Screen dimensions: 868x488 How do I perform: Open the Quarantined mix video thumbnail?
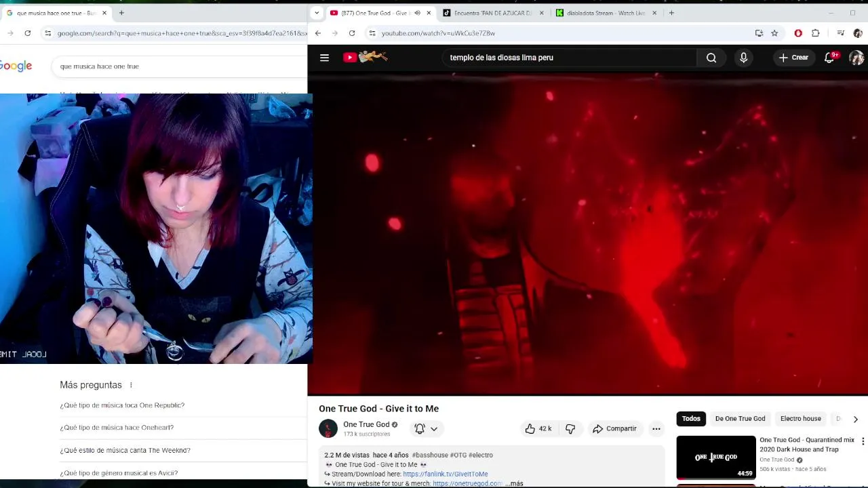[x=716, y=457]
